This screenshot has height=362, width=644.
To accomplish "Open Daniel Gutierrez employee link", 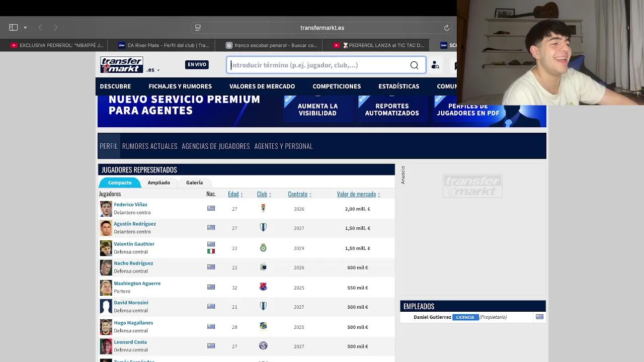I will [432, 317].
